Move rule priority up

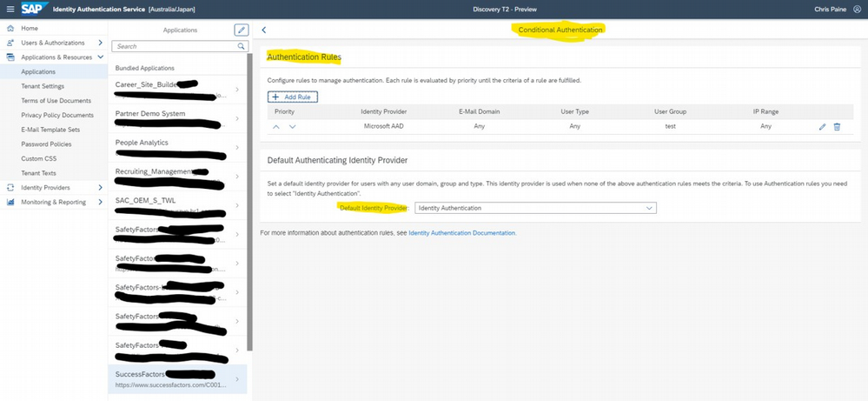(277, 127)
